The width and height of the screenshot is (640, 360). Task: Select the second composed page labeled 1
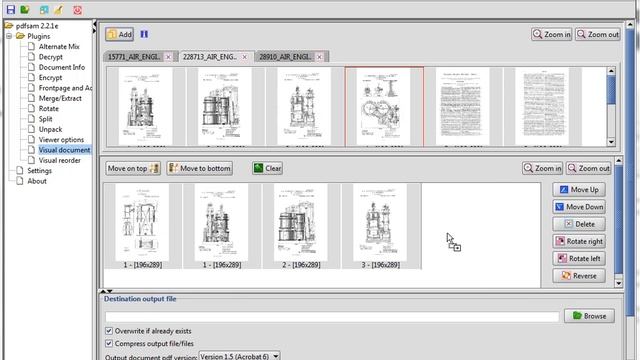pyautogui.click(x=222, y=226)
